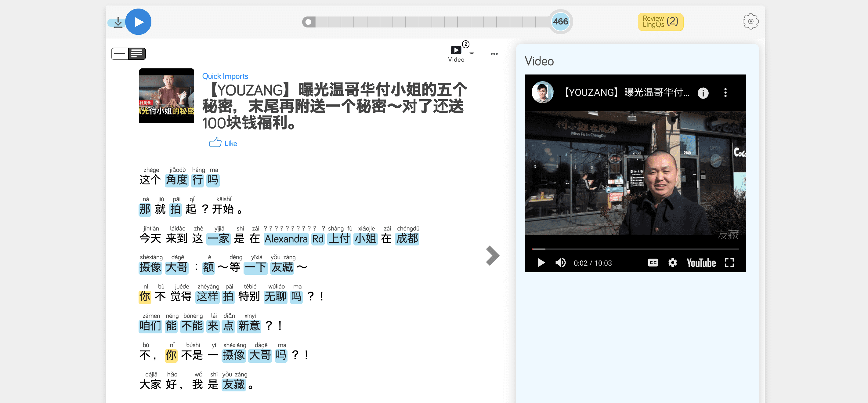The height and width of the screenshot is (403, 868).
Task: Click the Review LingQs button
Action: tap(660, 22)
